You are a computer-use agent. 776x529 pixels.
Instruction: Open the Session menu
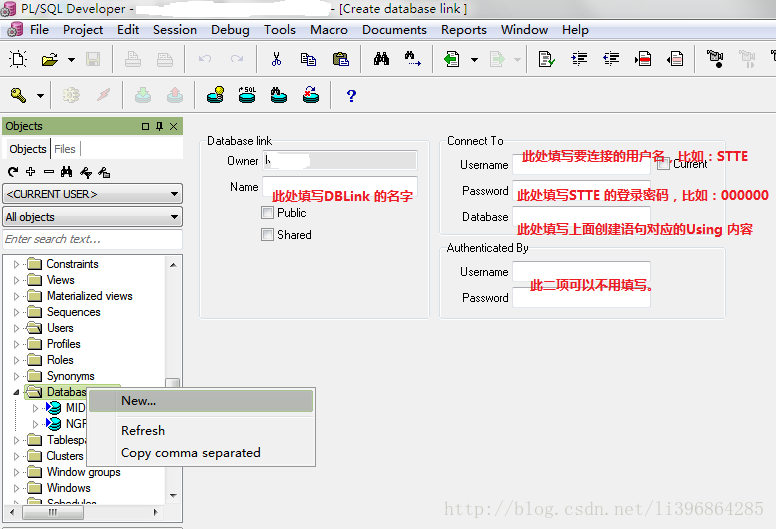175,30
